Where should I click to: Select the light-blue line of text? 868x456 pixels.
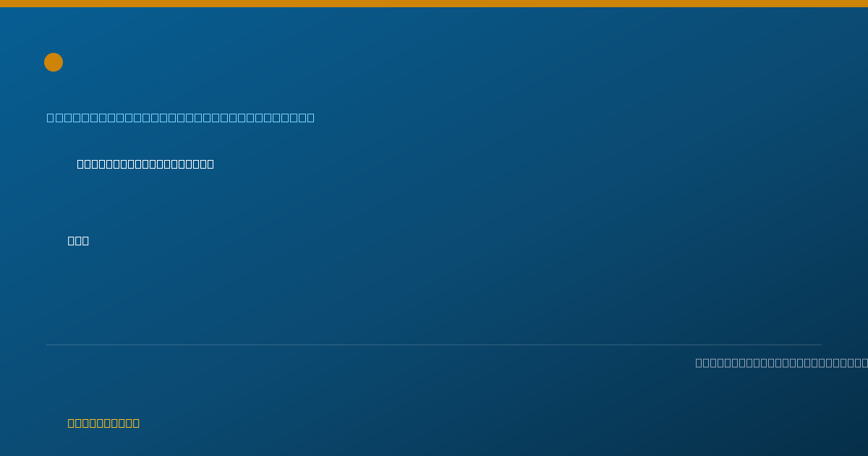181,117
